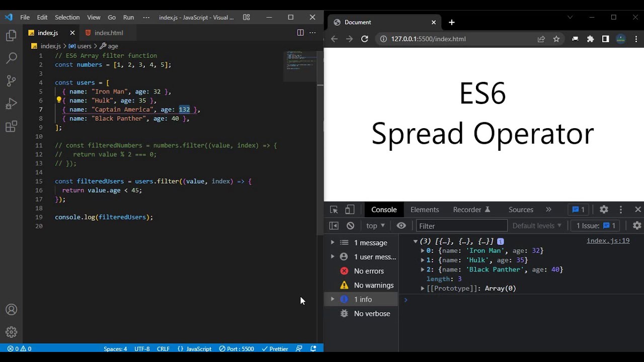Toggle the console sidebar visibility

tap(334, 226)
